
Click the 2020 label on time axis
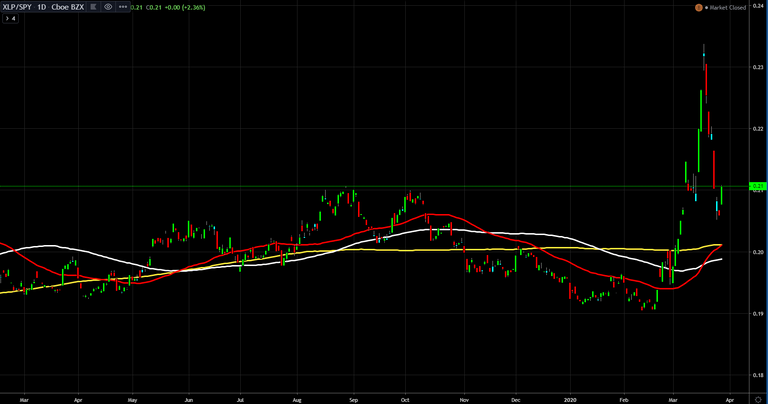pyautogui.click(x=570, y=400)
